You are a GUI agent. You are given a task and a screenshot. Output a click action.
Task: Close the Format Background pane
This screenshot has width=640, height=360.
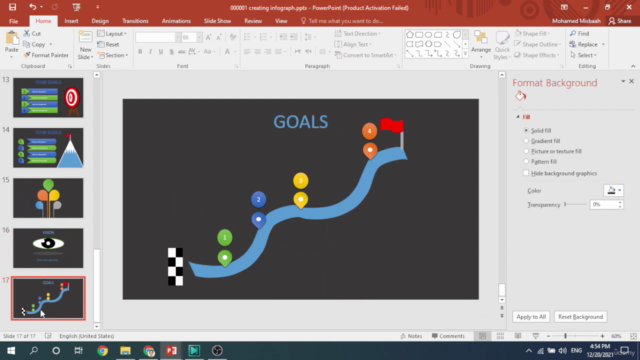631,81
